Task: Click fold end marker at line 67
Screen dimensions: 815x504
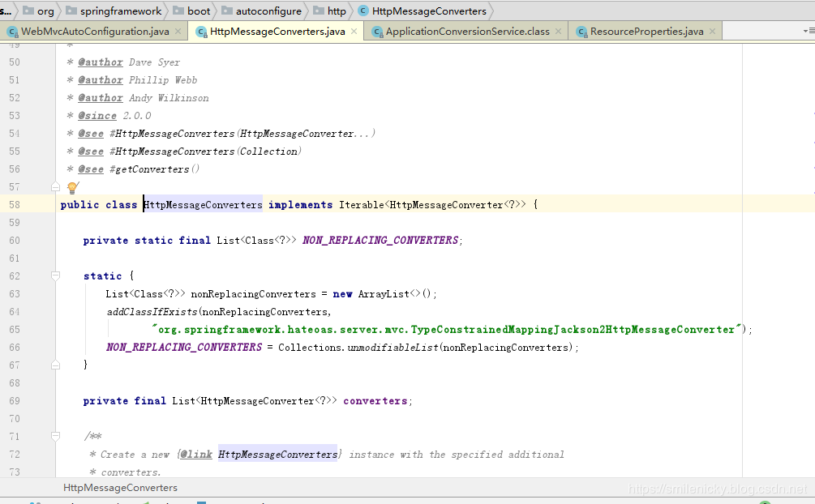Action: point(56,365)
